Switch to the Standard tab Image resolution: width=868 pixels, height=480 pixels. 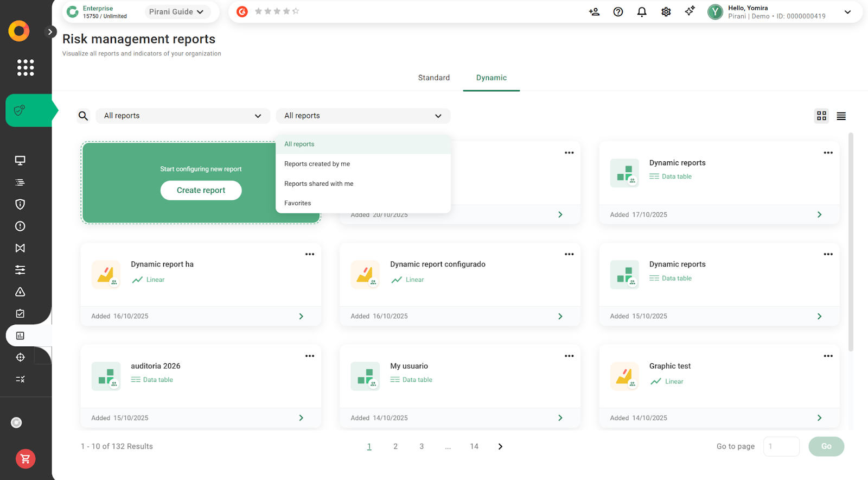tap(433, 78)
